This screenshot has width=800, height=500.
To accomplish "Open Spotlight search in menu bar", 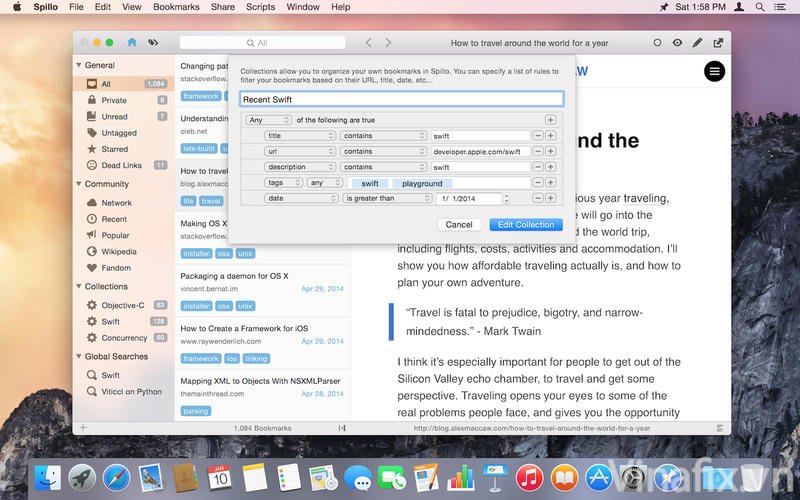I will tap(760, 7).
